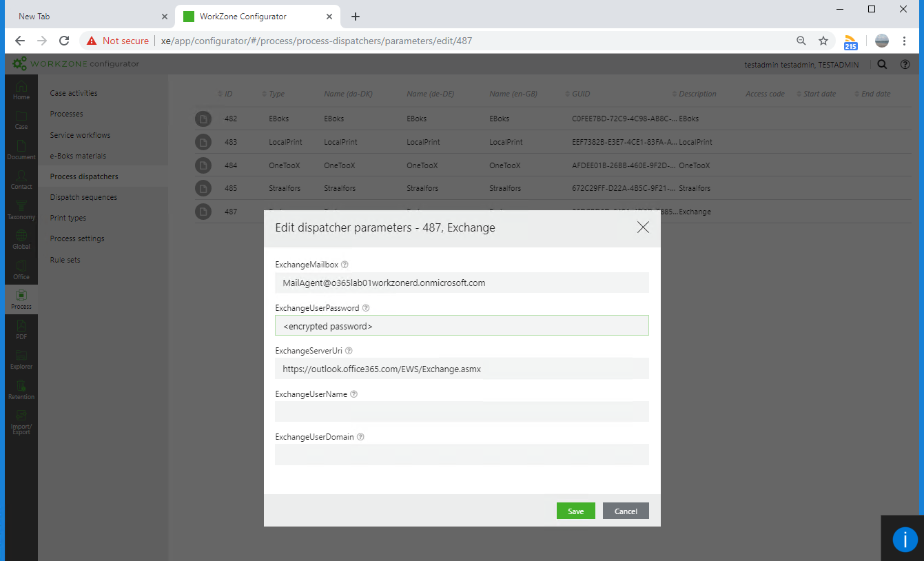Sort table by GUID column
924x561 pixels.
577,94
